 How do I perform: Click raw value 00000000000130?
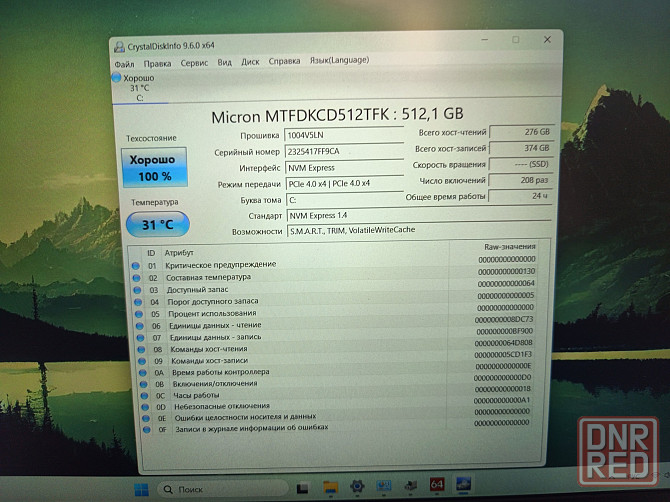click(x=507, y=271)
